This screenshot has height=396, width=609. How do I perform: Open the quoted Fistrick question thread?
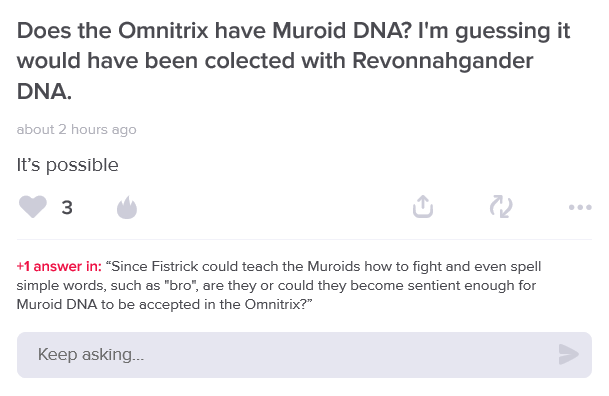click(278, 285)
